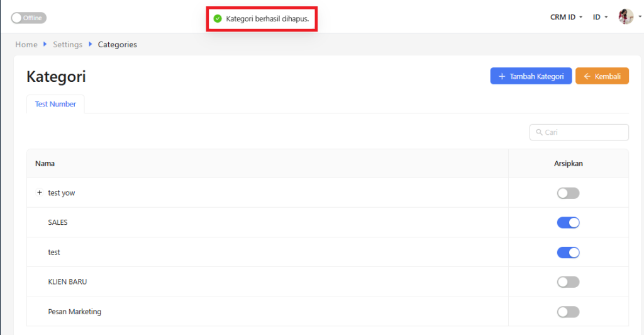Toggle the Offline status switch

[28, 18]
